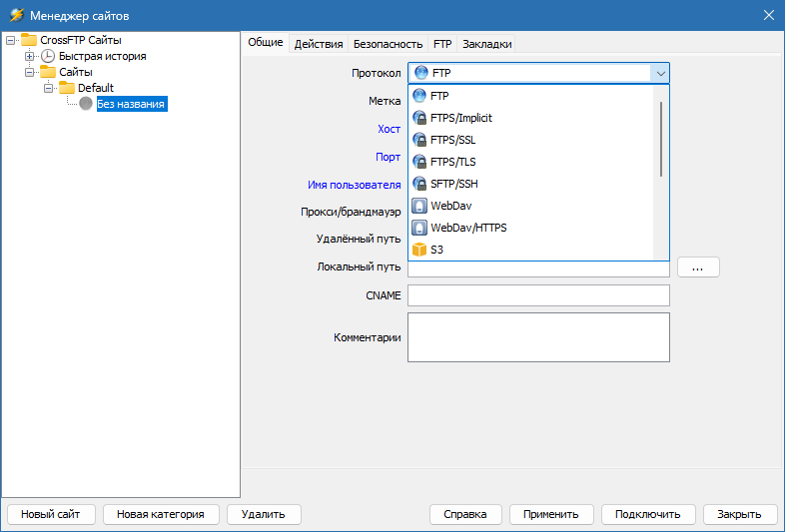Select the Без названия site entry
785x532 pixels.
click(x=131, y=104)
